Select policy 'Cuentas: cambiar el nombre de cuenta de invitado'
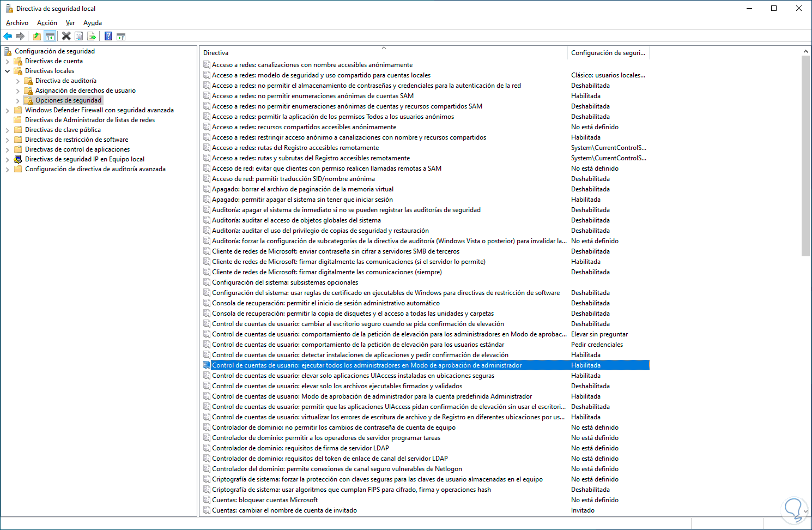Screen dimensions: 812x530 (x=284, y=510)
